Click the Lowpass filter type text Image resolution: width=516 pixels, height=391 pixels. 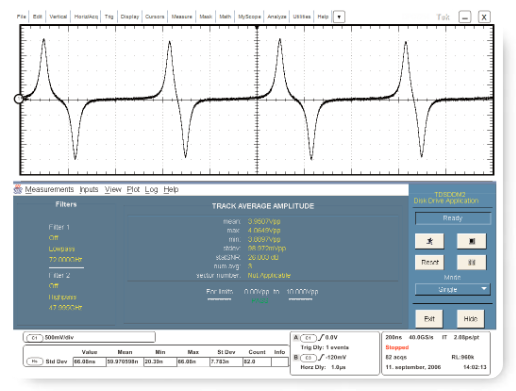[x=62, y=249]
